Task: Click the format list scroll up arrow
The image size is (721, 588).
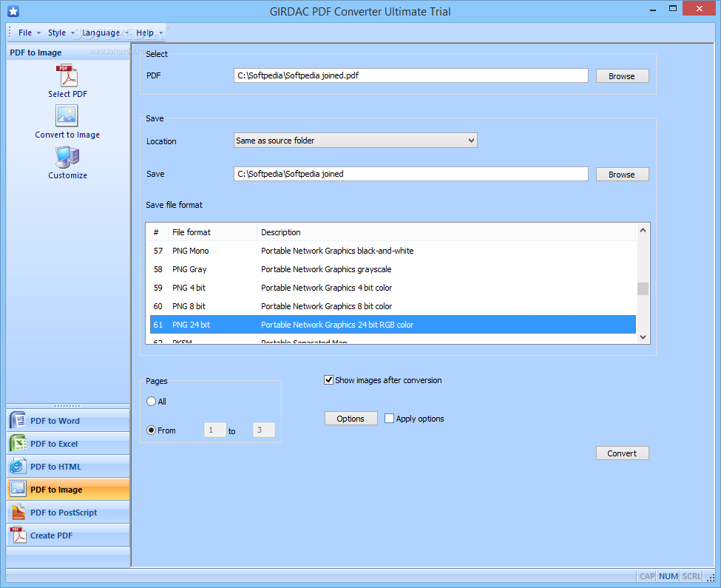Action: pyautogui.click(x=643, y=230)
